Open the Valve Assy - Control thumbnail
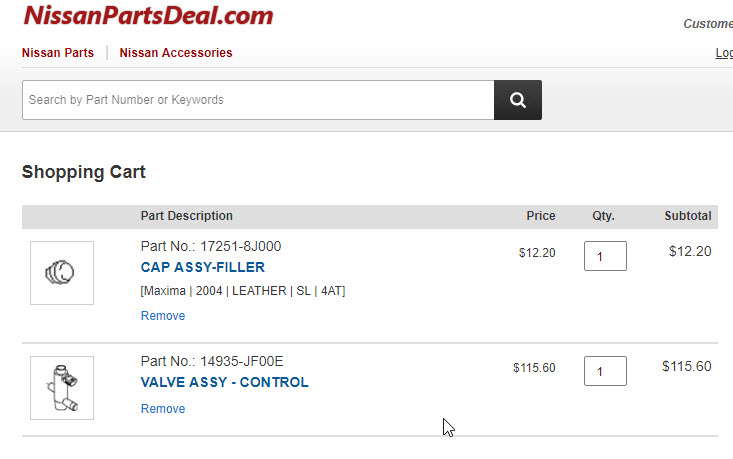733x459 pixels. [62, 387]
